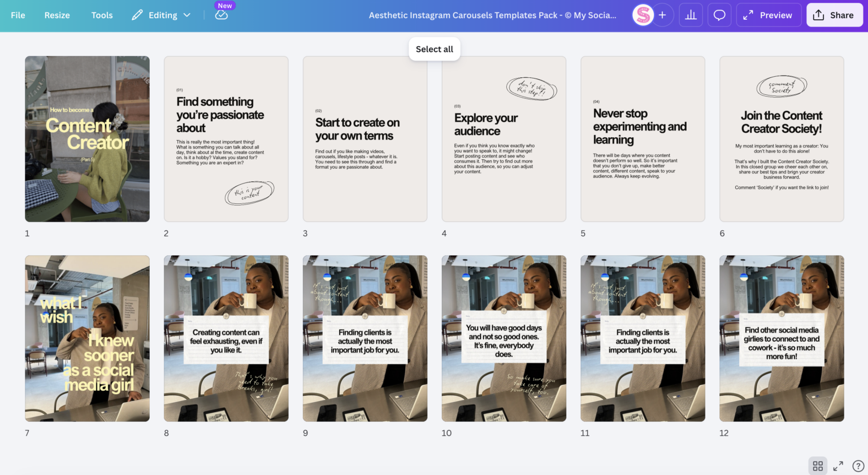Switch layout using the grid view icon
Screen dimensions: 868x475
coord(818,465)
